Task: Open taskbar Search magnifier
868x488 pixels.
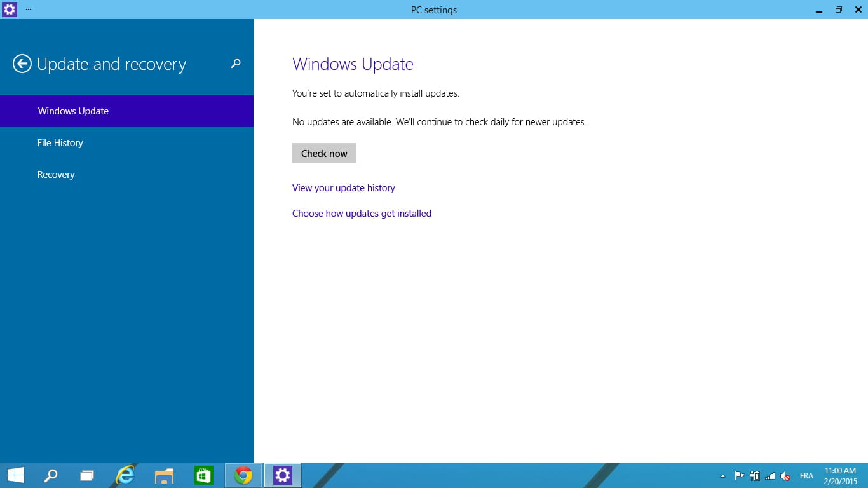Action: point(50,475)
